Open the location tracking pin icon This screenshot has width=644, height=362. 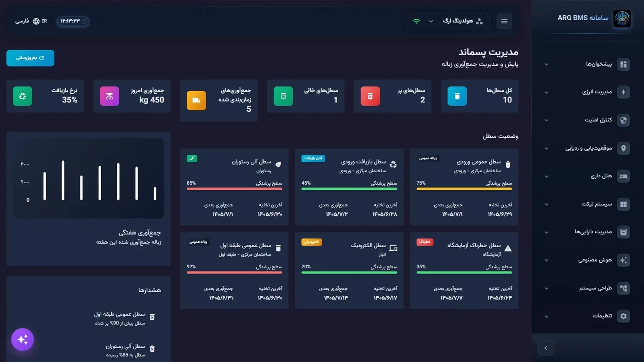[623, 148]
